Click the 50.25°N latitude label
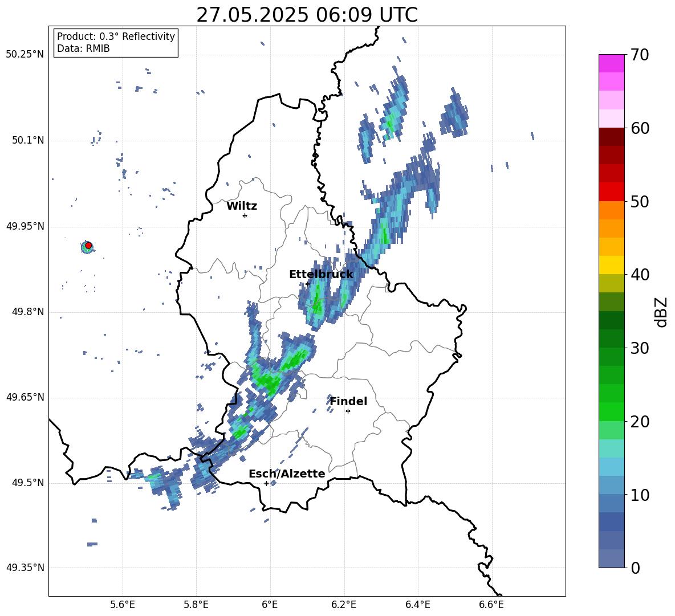 pyautogui.click(x=25, y=55)
